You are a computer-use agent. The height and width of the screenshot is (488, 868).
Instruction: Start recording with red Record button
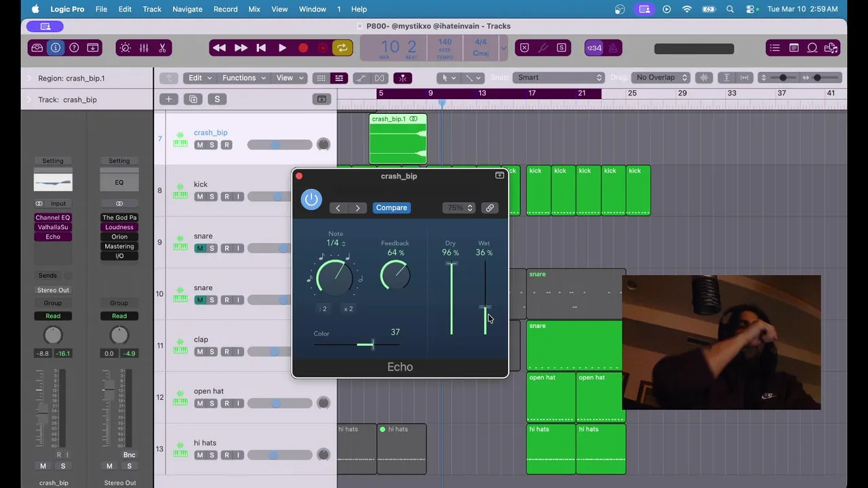point(303,48)
